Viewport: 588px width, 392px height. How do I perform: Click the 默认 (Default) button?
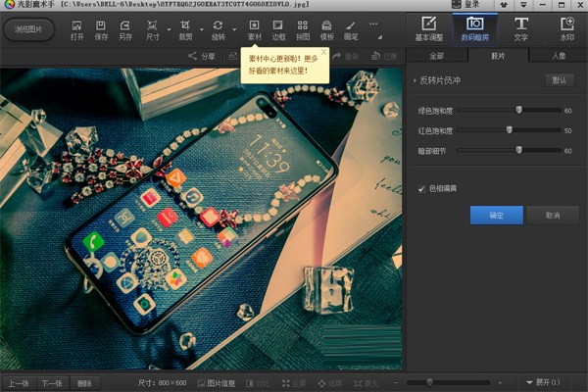tap(559, 80)
